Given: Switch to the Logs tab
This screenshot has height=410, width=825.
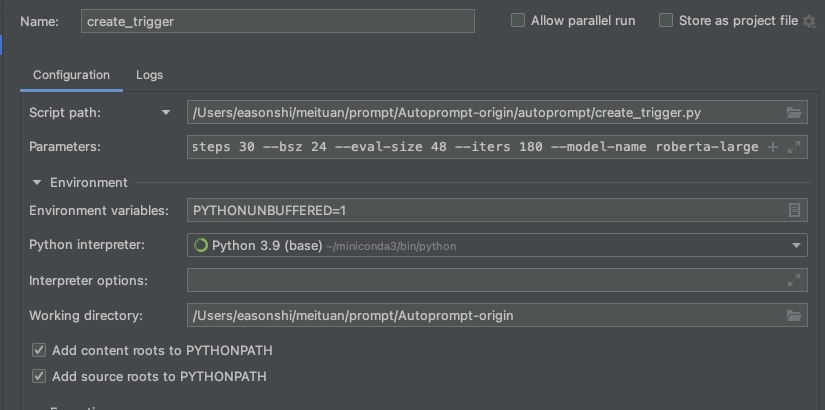Looking at the screenshot, I should (x=149, y=75).
